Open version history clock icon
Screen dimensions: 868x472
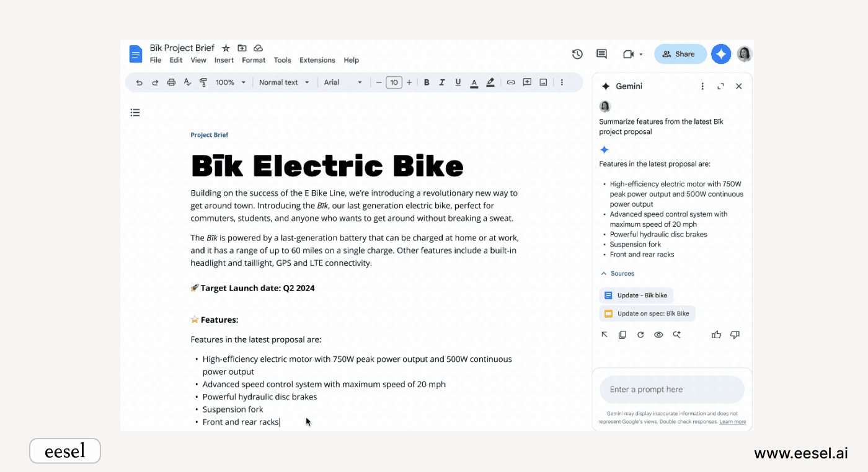pyautogui.click(x=577, y=54)
